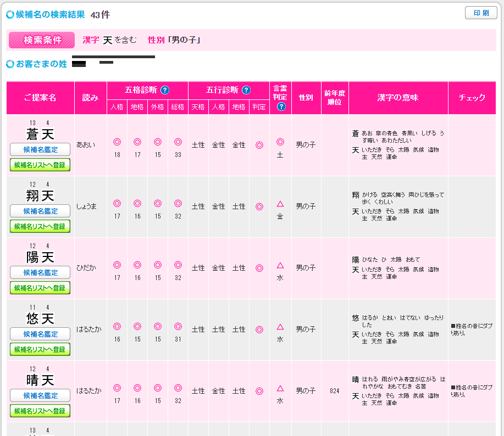Click the 性別 column header
This screenshot has height=436, width=504.
(x=306, y=98)
